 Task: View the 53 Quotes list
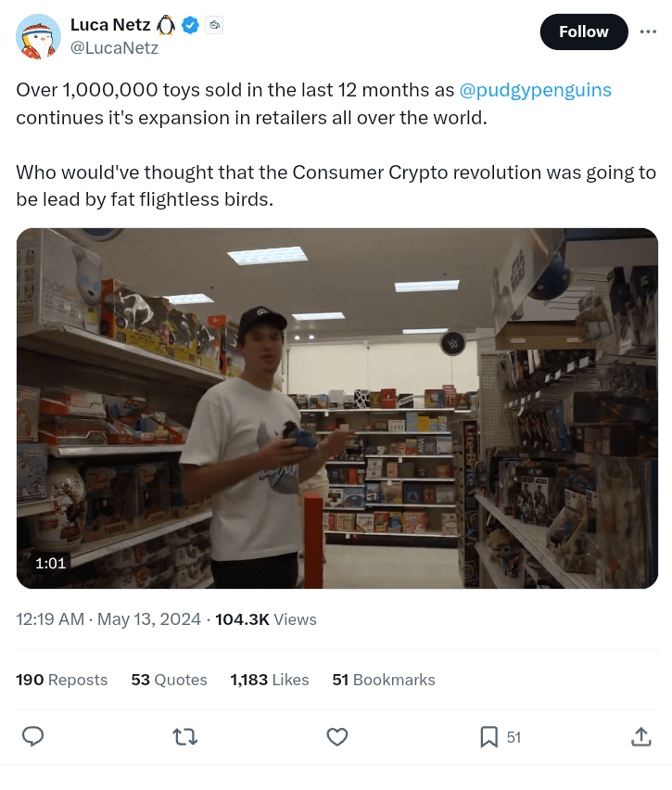(x=170, y=680)
